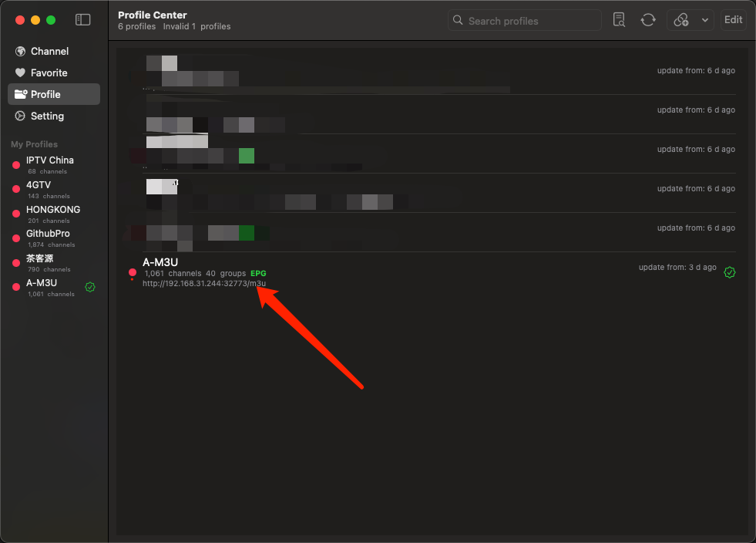Viewport: 756px width, 543px height.
Task: Select the Profile sidebar item
Action: tap(45, 94)
